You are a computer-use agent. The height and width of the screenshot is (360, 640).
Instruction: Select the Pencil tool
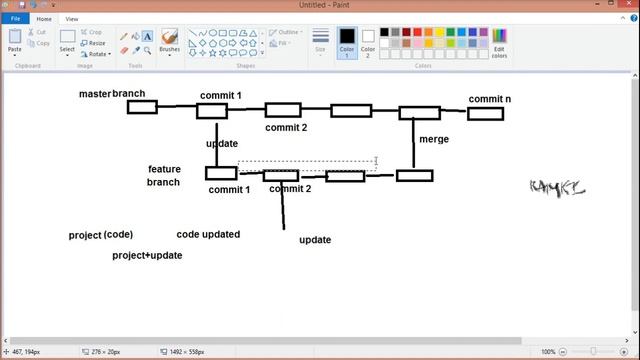click(124, 37)
